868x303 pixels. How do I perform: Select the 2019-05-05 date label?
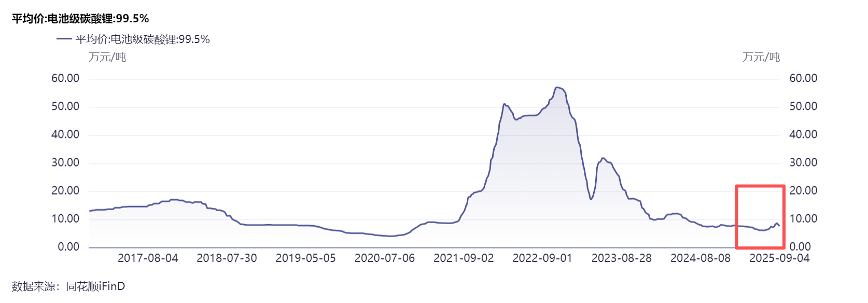[305, 258]
